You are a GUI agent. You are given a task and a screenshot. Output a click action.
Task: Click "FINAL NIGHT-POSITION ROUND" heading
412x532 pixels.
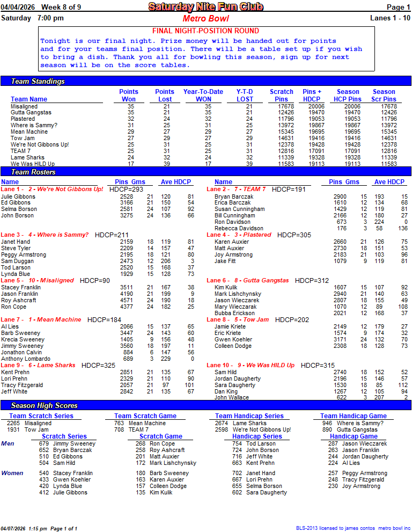206,31
